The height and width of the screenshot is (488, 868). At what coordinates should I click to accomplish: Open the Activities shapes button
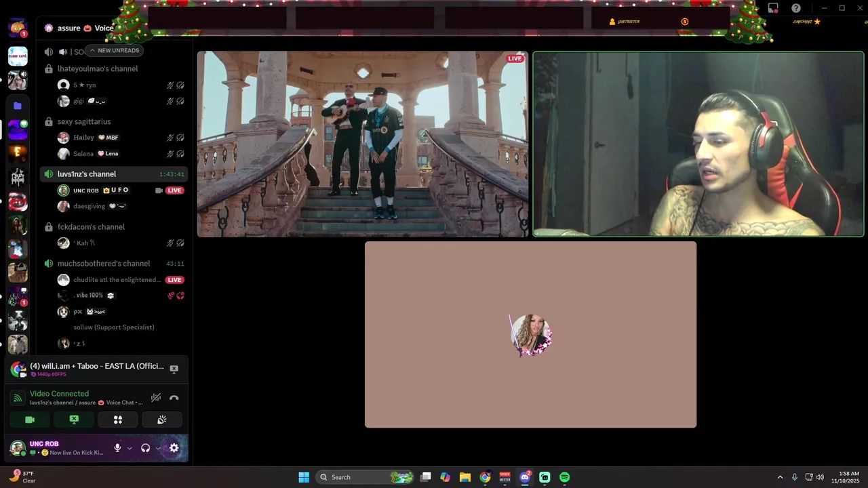pos(118,420)
